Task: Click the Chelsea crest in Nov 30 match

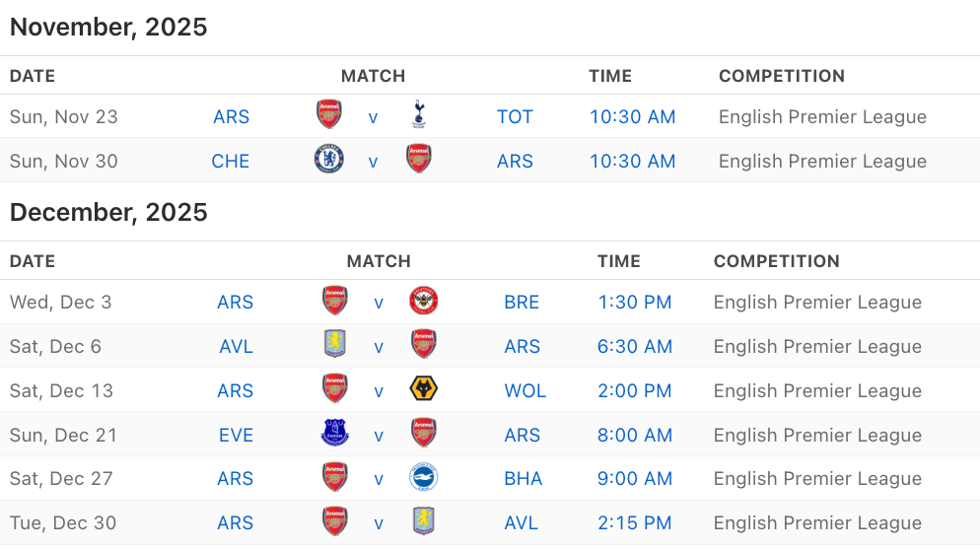Action: point(328,160)
